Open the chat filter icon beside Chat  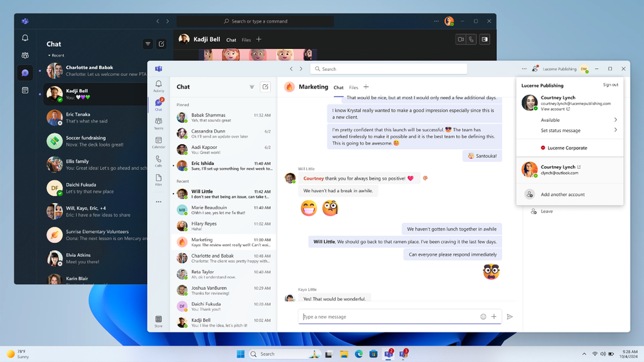tap(252, 86)
